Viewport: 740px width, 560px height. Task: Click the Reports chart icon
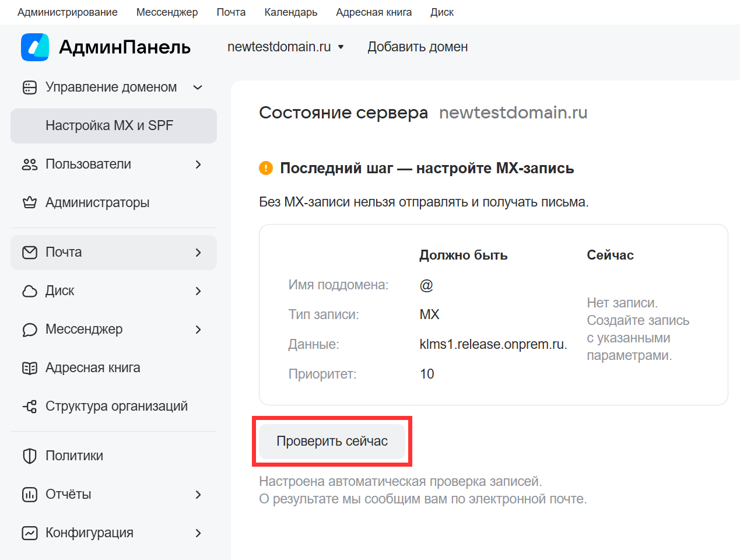[30, 495]
